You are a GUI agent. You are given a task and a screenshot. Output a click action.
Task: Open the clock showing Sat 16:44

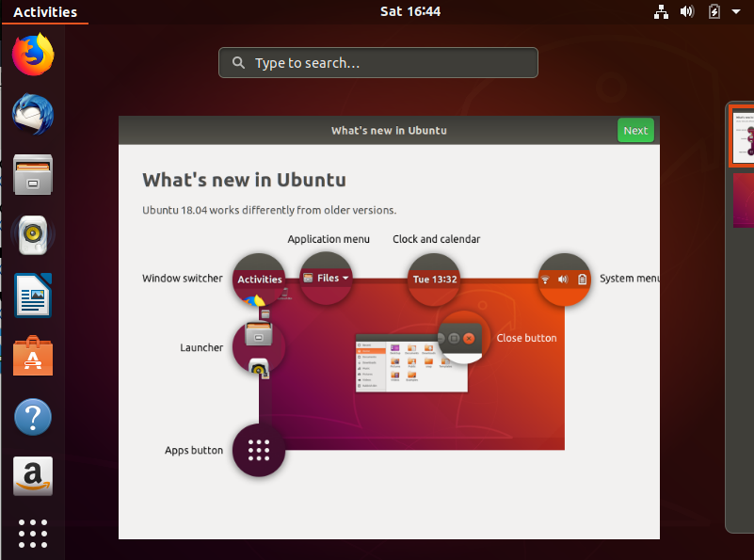click(x=410, y=11)
